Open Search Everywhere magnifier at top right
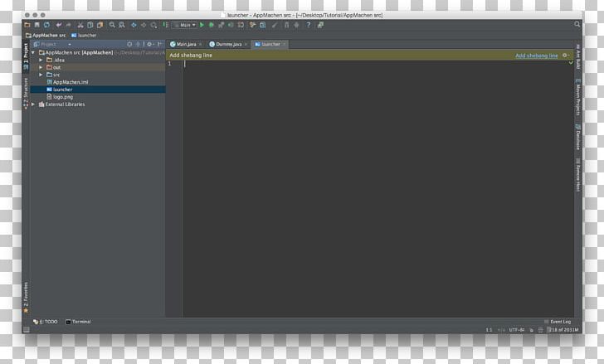The width and height of the screenshot is (604, 364). 577,25
